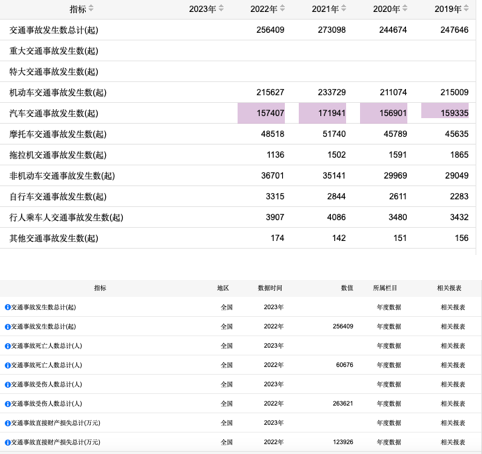This screenshot has width=482, height=454.
Task: Open 相关报表 link in 交通事故死亡人数总计 2022年 row
Action: tap(453, 365)
